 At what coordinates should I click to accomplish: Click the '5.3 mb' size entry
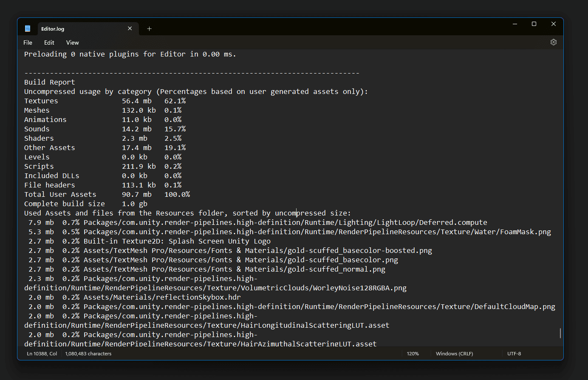(x=41, y=232)
